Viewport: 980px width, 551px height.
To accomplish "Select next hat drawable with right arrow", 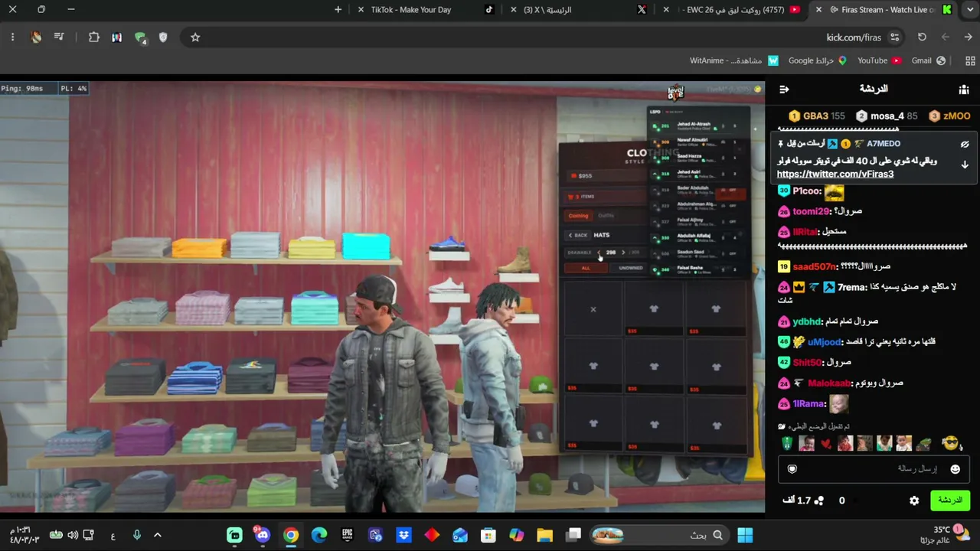I will [623, 253].
